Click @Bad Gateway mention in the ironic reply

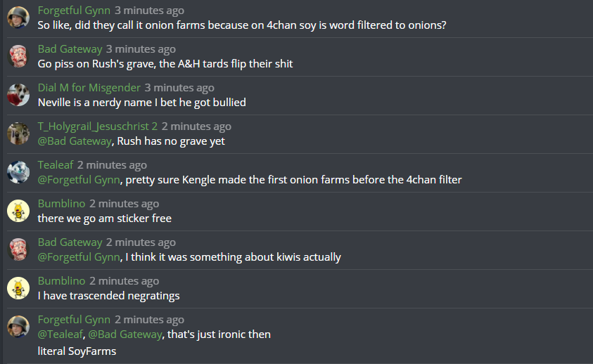(125, 334)
